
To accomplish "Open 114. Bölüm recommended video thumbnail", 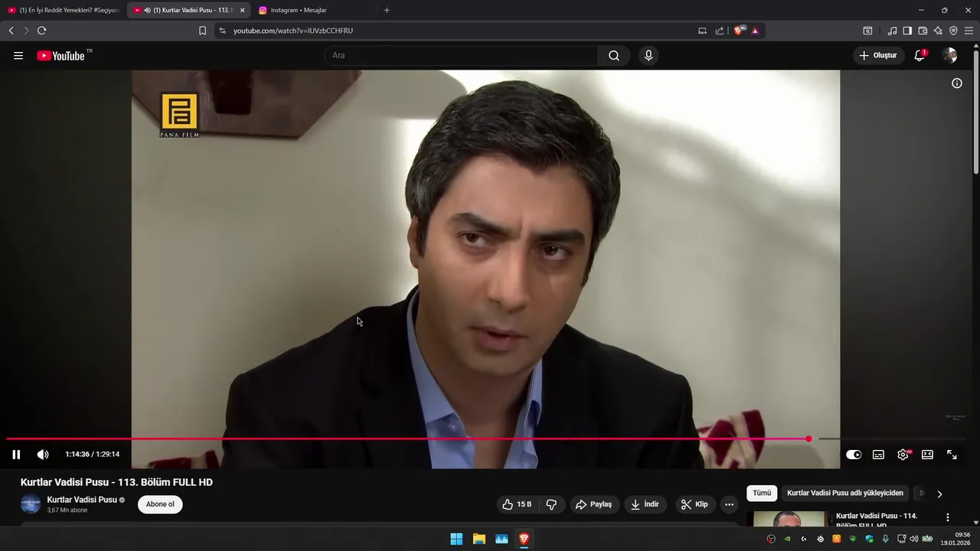I will (x=789, y=520).
